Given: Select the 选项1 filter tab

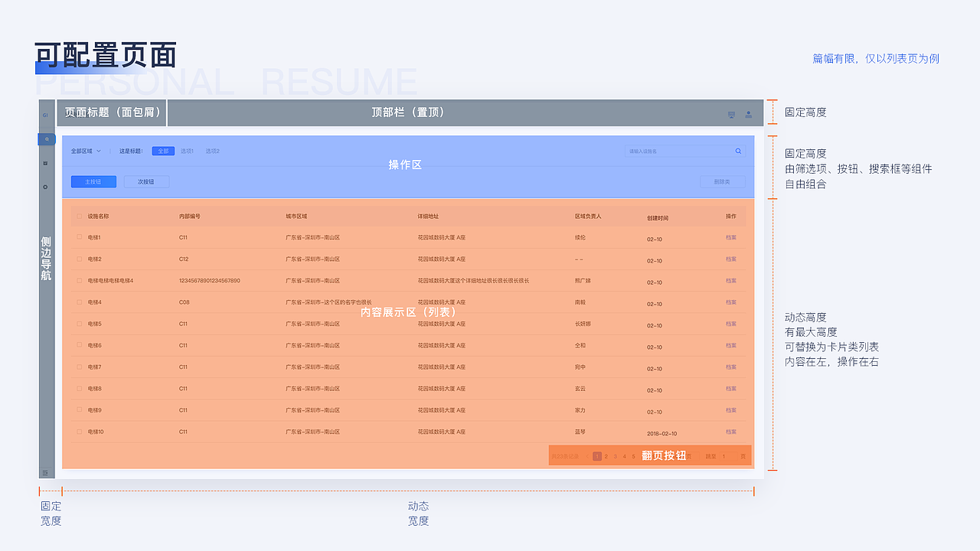Looking at the screenshot, I should click(x=187, y=152).
